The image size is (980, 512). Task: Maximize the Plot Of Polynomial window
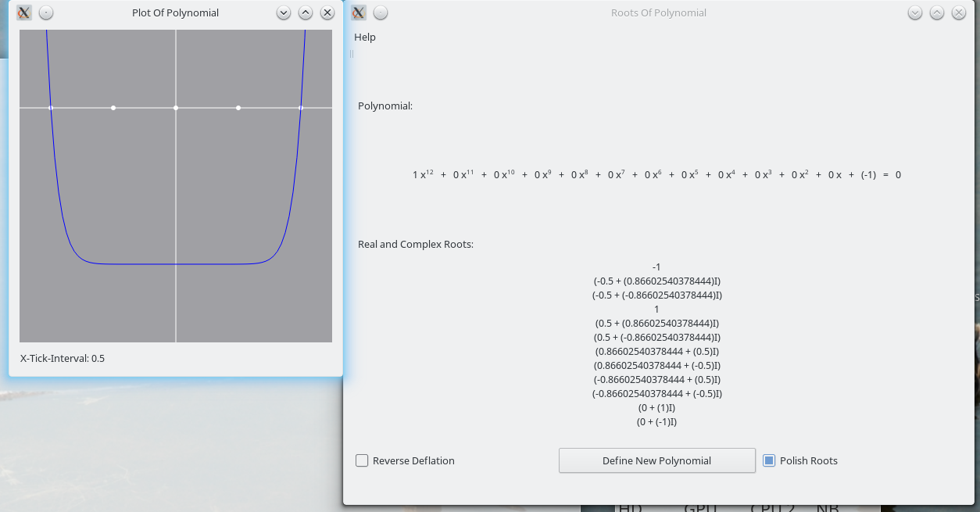[306, 13]
